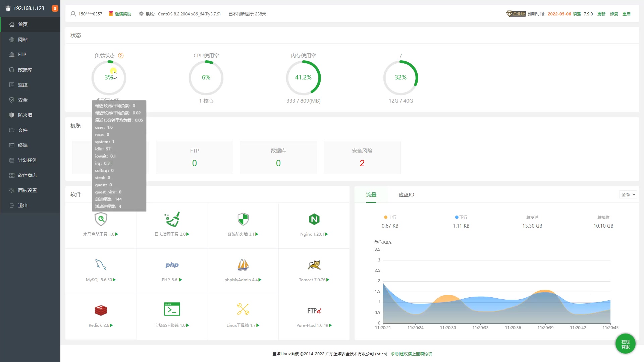Click the 更新 link in header
The image size is (644, 362).
[601, 14]
